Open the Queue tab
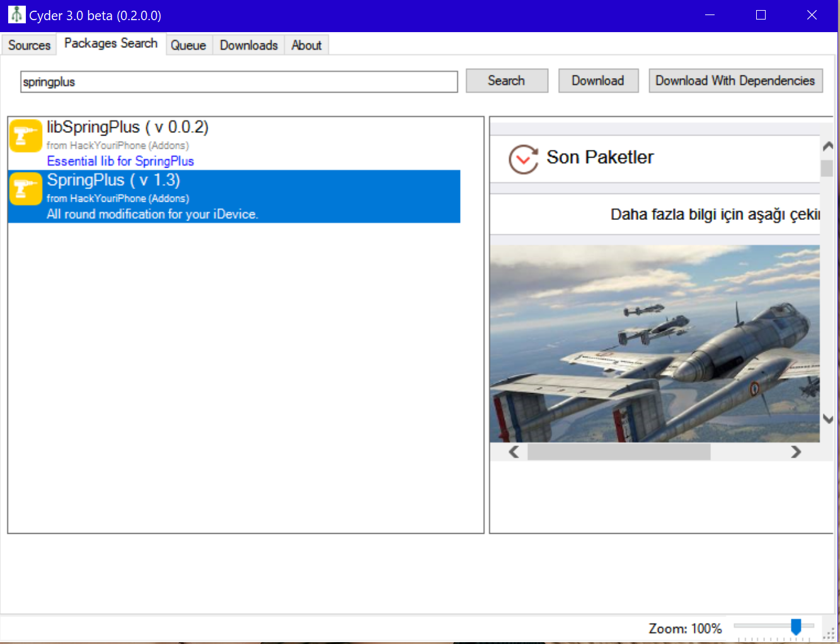840x644 pixels. click(188, 45)
